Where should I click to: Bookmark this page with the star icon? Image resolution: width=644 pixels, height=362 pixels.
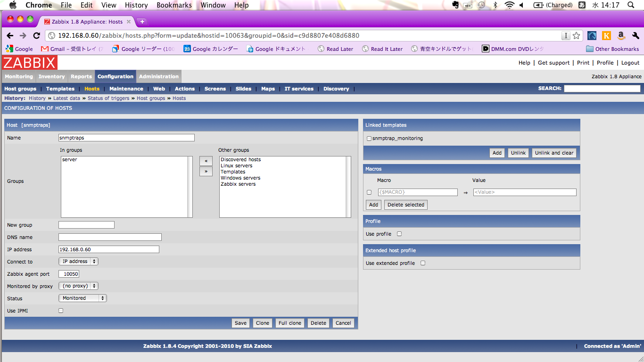coord(576,36)
